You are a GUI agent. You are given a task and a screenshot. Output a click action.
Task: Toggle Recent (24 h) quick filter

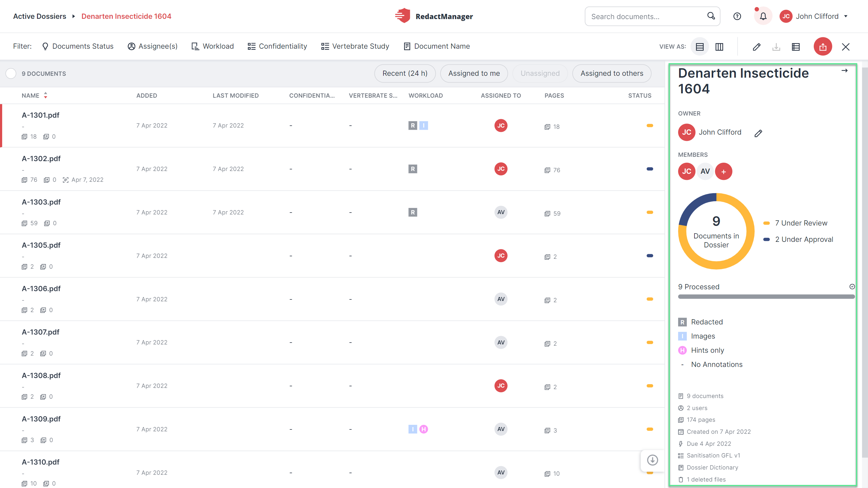pyautogui.click(x=405, y=73)
